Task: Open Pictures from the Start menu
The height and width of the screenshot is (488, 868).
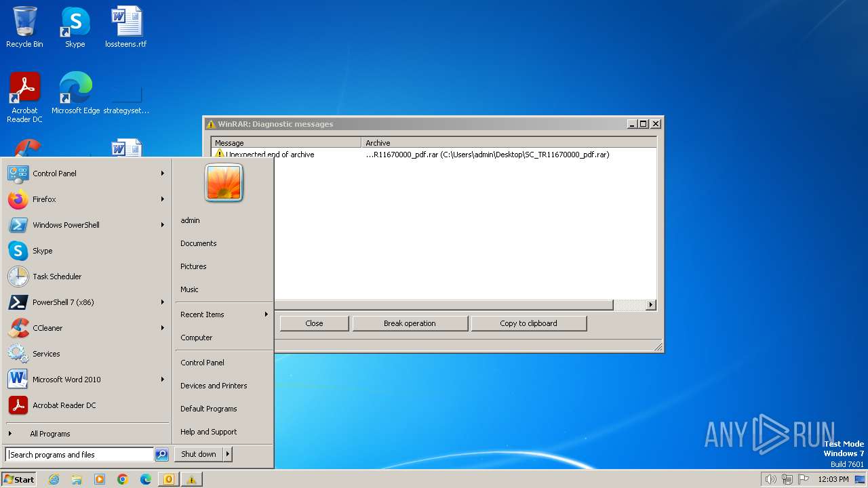Action: (193, 266)
